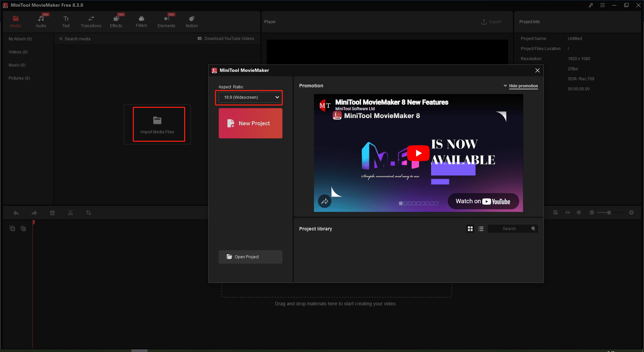This screenshot has width=644, height=352.
Task: Click the timeline zoom out minus
Action: pyautogui.click(x=592, y=213)
